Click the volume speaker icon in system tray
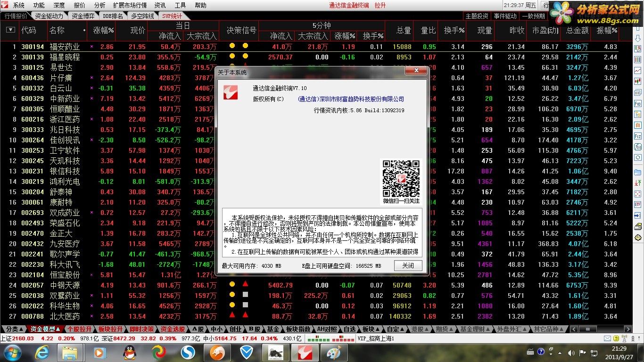Image resolution: width=644 pixels, height=362 pixels. (x=571, y=353)
